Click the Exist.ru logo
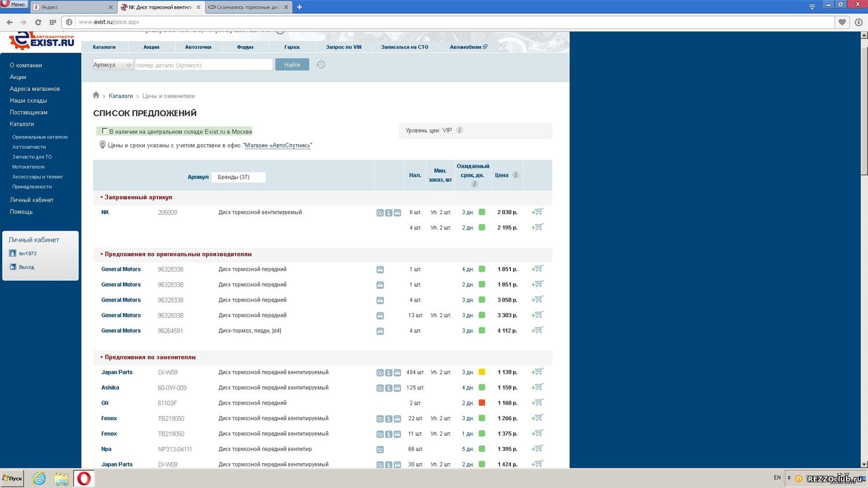The width and height of the screenshot is (868, 488). pos(41,41)
